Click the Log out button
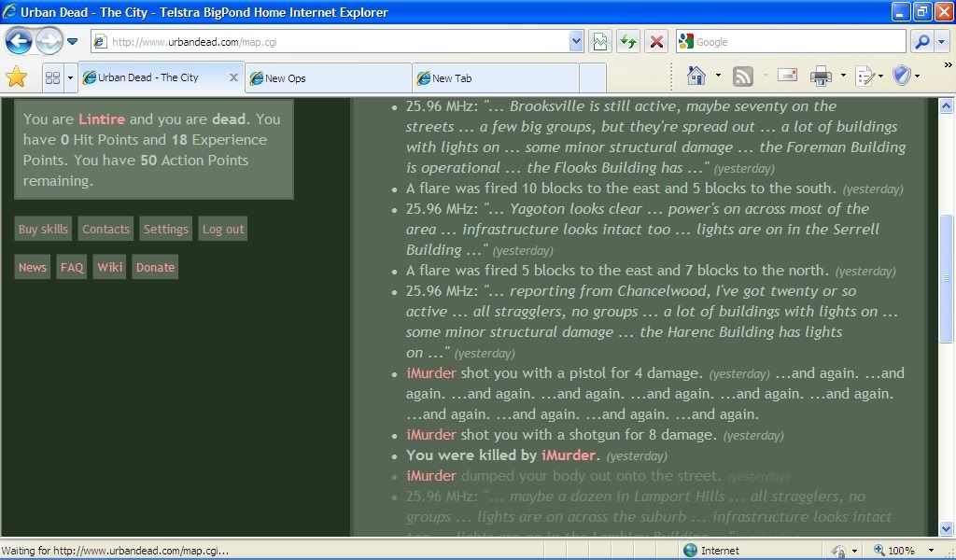The width and height of the screenshot is (956, 560). (223, 230)
